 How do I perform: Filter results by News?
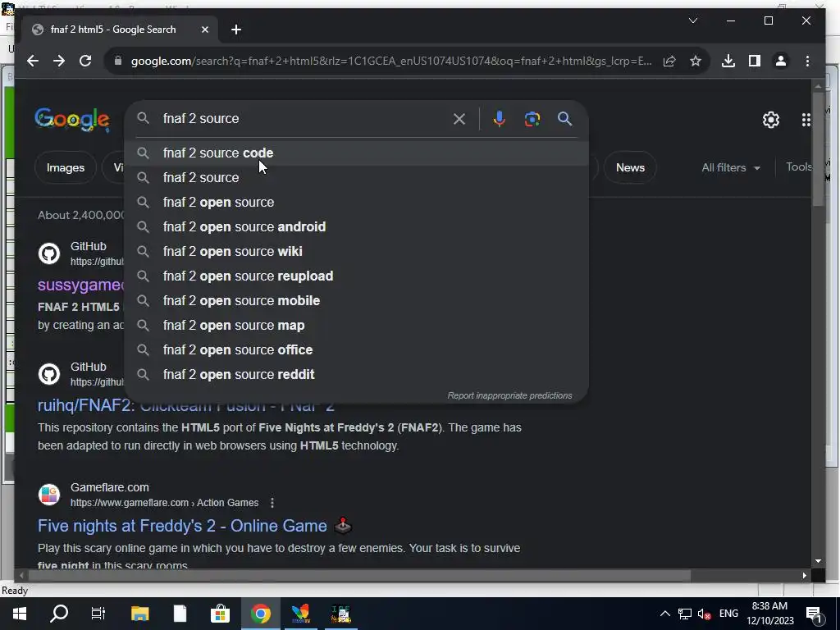pos(630,168)
